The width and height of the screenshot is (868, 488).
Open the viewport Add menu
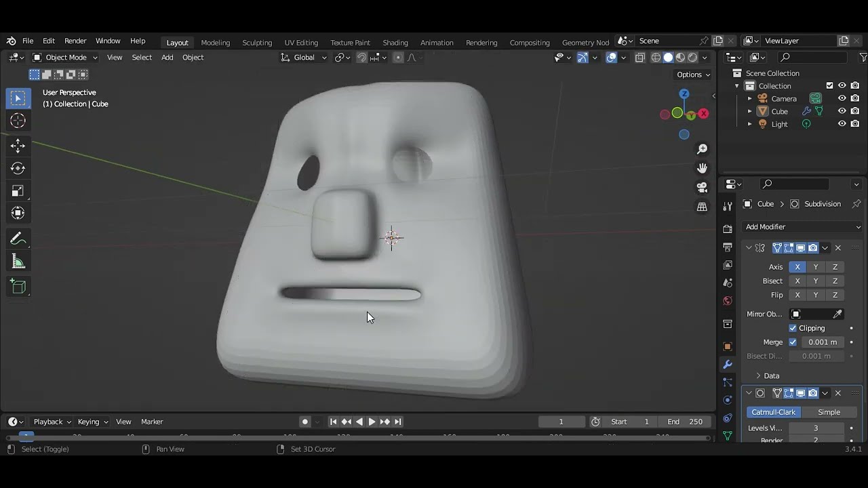click(x=167, y=58)
